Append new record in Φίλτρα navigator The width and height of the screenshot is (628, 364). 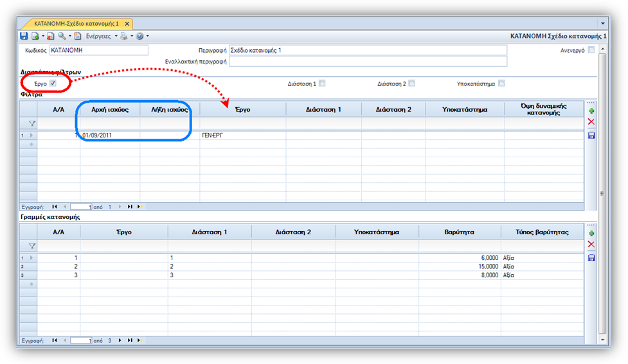coord(140,207)
